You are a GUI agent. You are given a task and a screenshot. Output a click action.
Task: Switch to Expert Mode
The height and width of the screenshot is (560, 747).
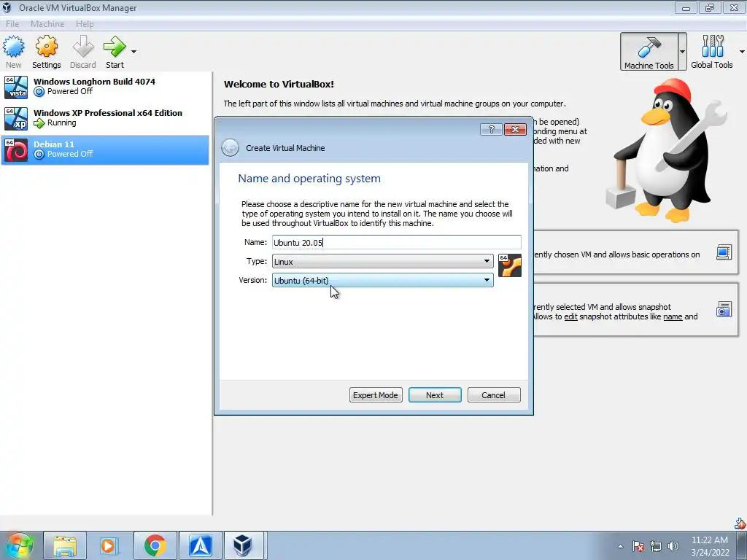point(376,394)
